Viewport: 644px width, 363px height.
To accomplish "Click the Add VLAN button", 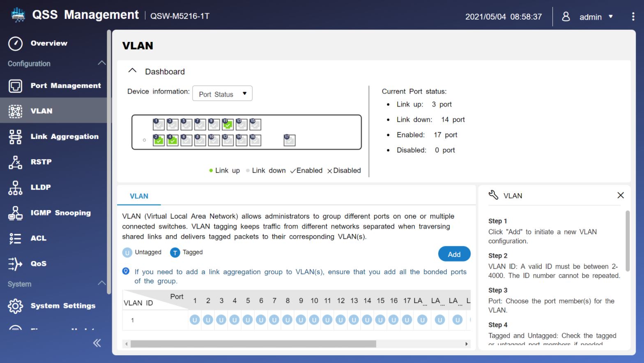I will [454, 254].
